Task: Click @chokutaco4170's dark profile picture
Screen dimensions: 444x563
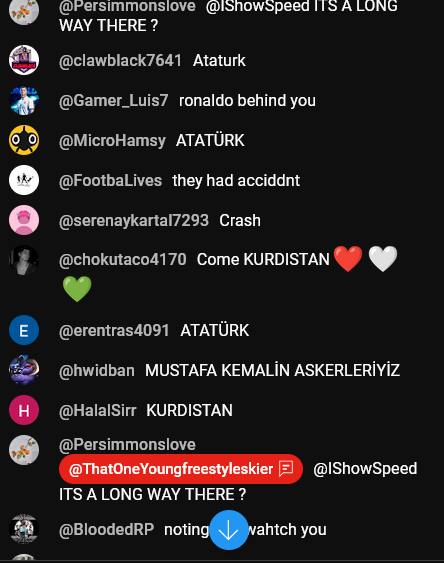Action: 24,260
